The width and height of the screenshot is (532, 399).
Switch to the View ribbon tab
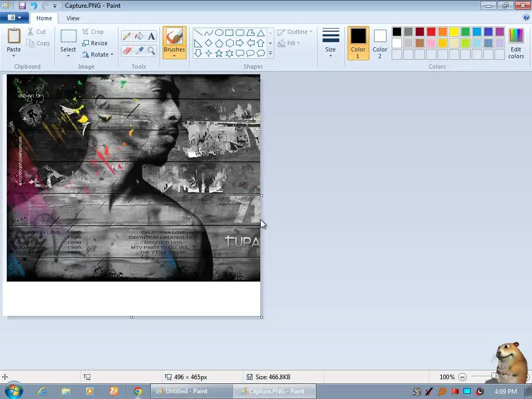(73, 18)
